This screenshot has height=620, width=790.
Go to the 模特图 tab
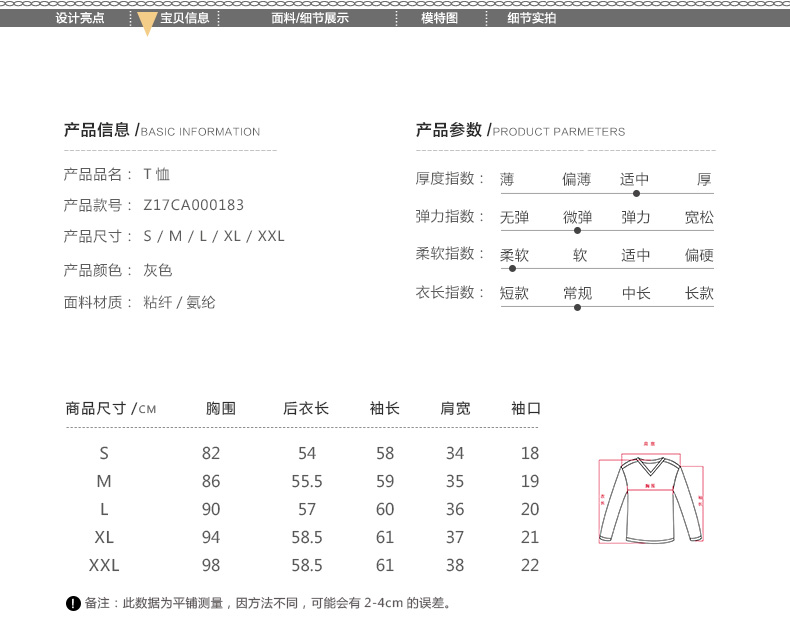pos(439,18)
